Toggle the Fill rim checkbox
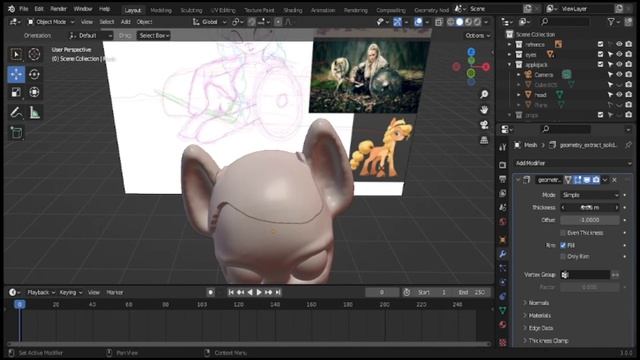Screen dimensions: 640x360 click(563, 245)
